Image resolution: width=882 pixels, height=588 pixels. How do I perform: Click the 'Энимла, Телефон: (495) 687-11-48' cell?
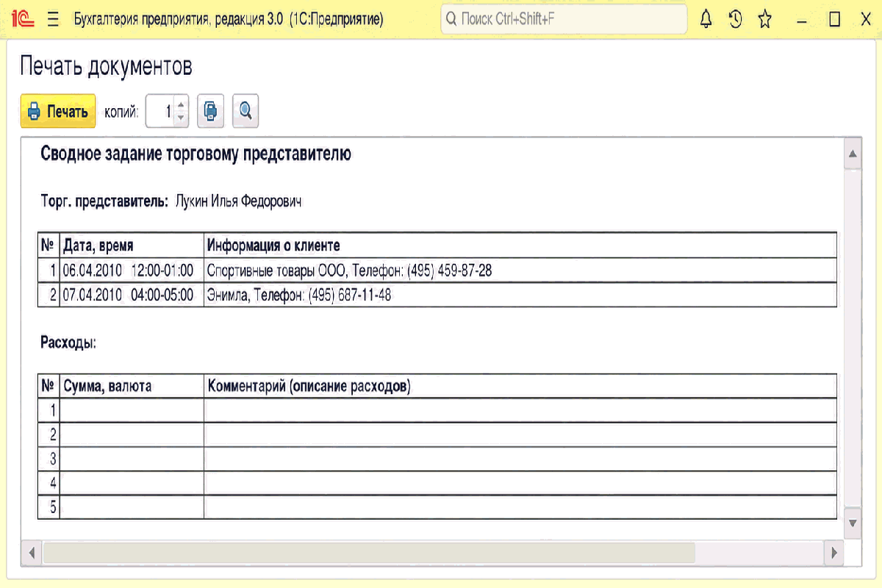(520, 295)
